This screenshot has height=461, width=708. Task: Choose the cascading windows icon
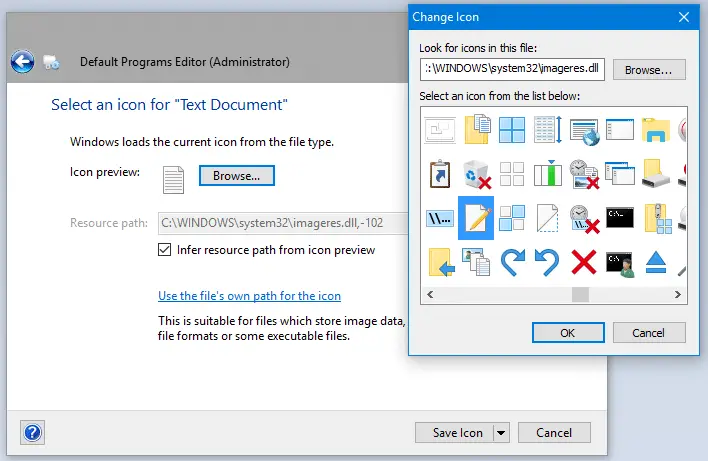pyautogui.click(x=620, y=173)
